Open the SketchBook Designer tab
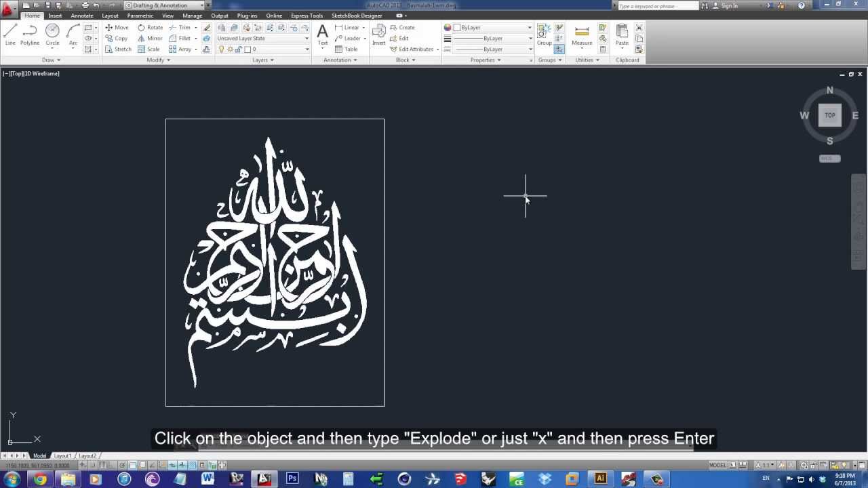This screenshot has height=488, width=868. 357,16
